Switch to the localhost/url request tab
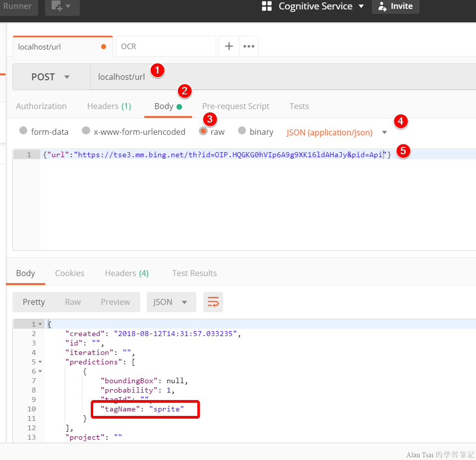 pos(62,47)
